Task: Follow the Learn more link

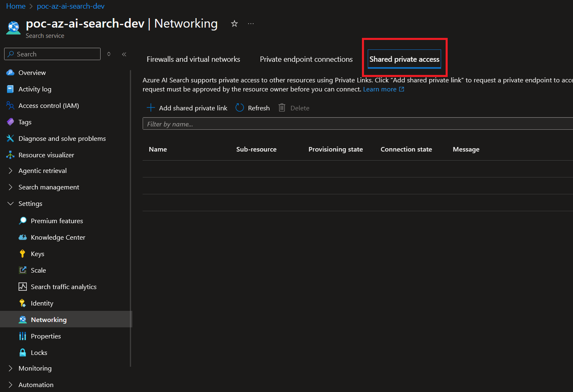Action: (x=380, y=89)
